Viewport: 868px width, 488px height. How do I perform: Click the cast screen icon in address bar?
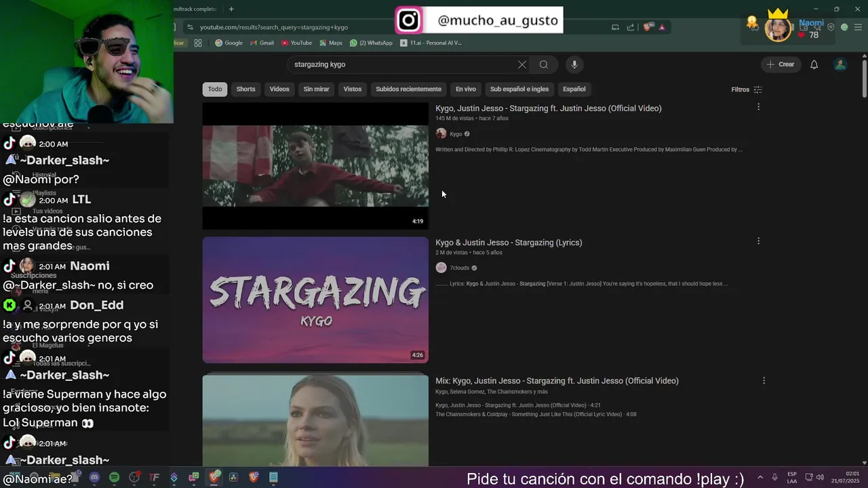click(615, 27)
